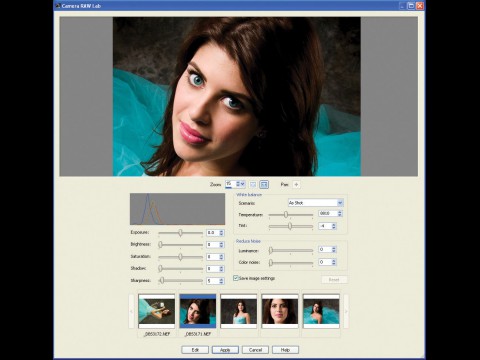Click the histogram graph display
Image resolution: width=480 pixels, height=360 pixels.
[177, 209]
